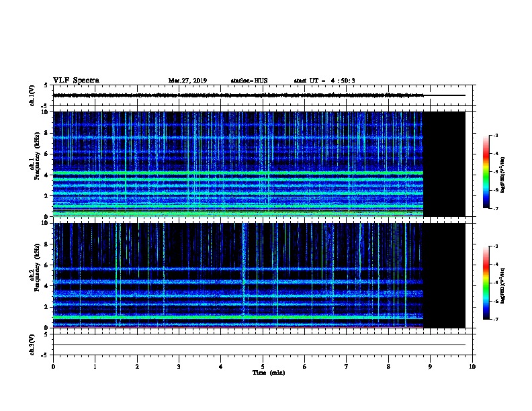
Task: Click the "6" kHz tick on ch.2 frequency axis
Action: click(x=46, y=265)
